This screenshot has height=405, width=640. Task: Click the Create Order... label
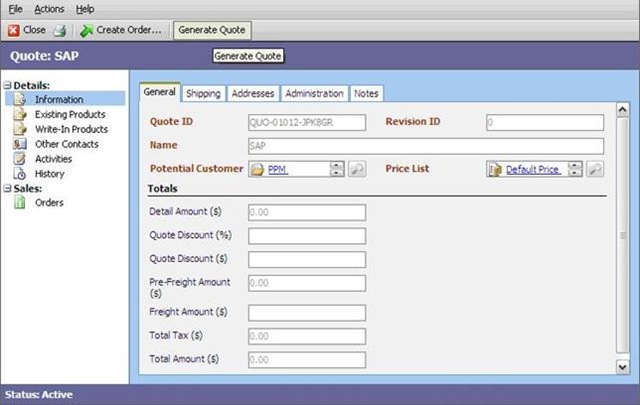click(129, 30)
